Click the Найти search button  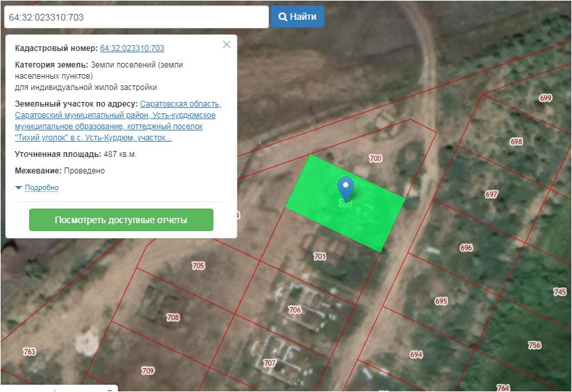point(297,17)
